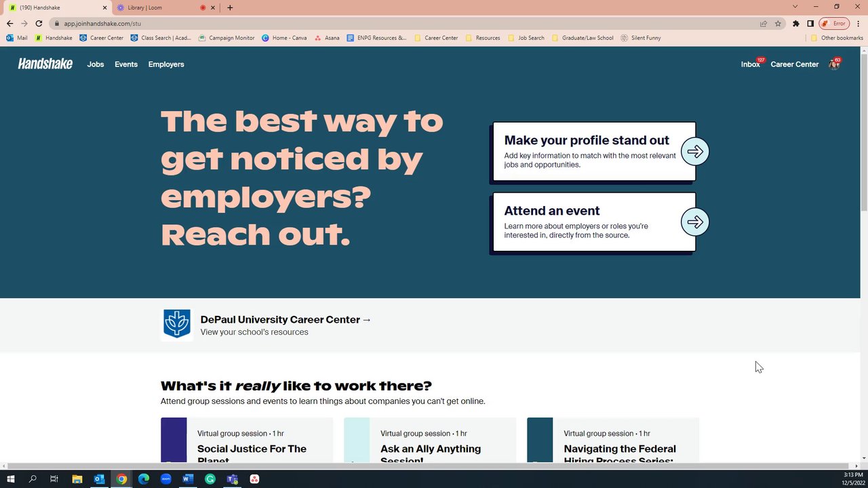Open DePaul University Career Center link
Screen dimensions: 868x488
(285, 319)
